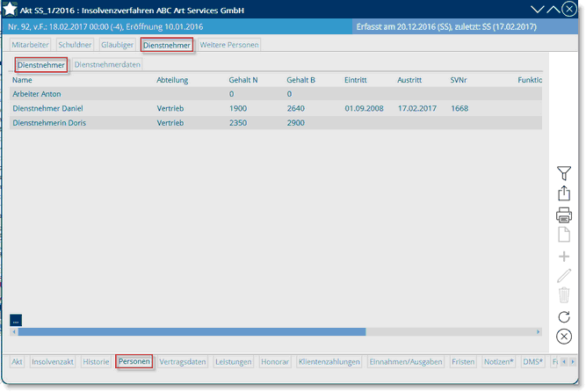Click the pencil edit icon
Image resolution: width=586 pixels, height=392 pixels.
click(564, 276)
